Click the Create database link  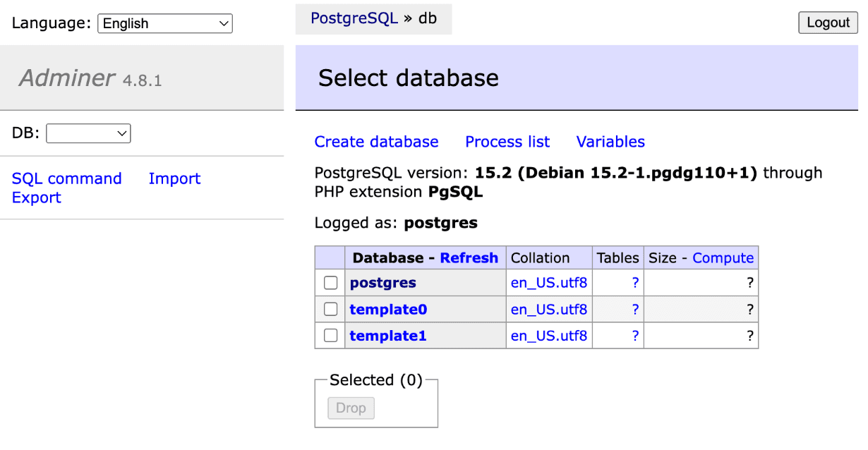coord(376,142)
